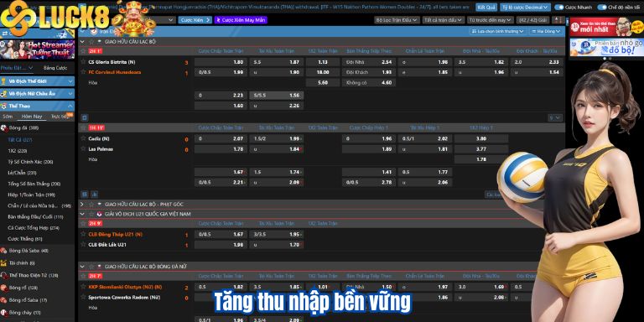Switch to the Hôm Nay tab
644x322 pixels.
(x=32, y=117)
